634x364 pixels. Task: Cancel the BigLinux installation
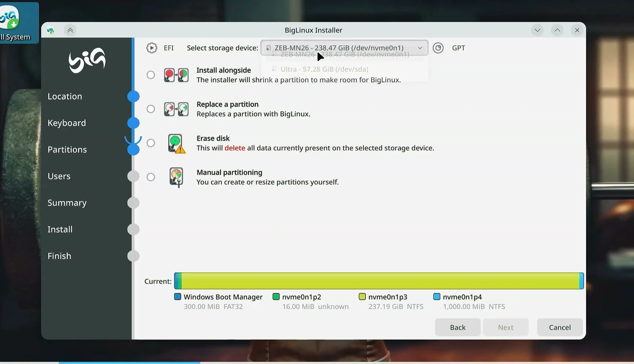560,327
